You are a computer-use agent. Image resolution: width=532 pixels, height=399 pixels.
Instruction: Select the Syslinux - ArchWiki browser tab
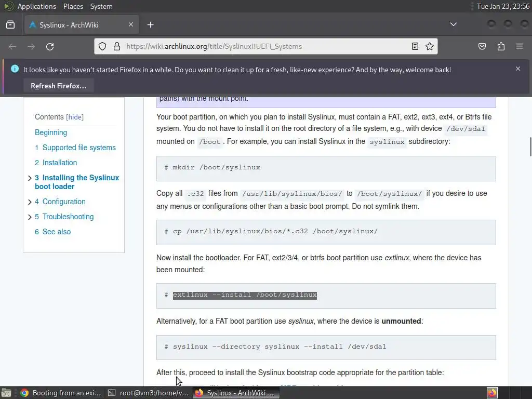point(82,25)
